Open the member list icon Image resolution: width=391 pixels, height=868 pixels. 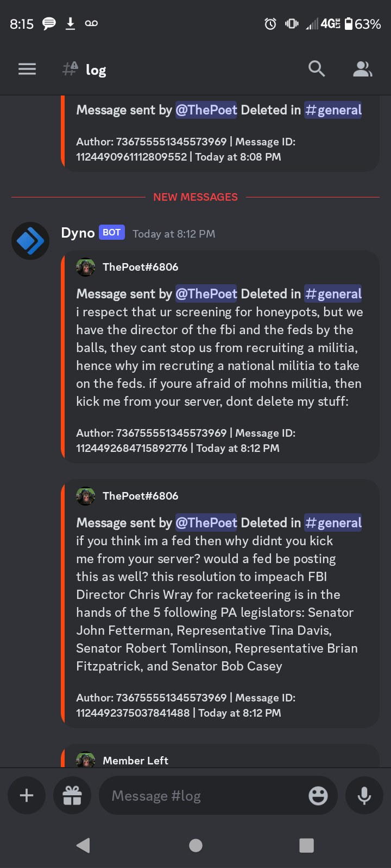(x=362, y=69)
